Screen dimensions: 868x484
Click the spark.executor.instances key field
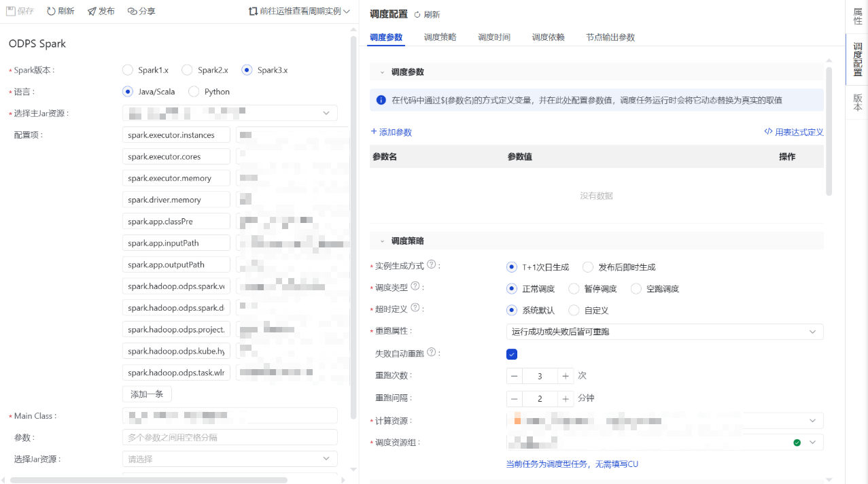176,135
